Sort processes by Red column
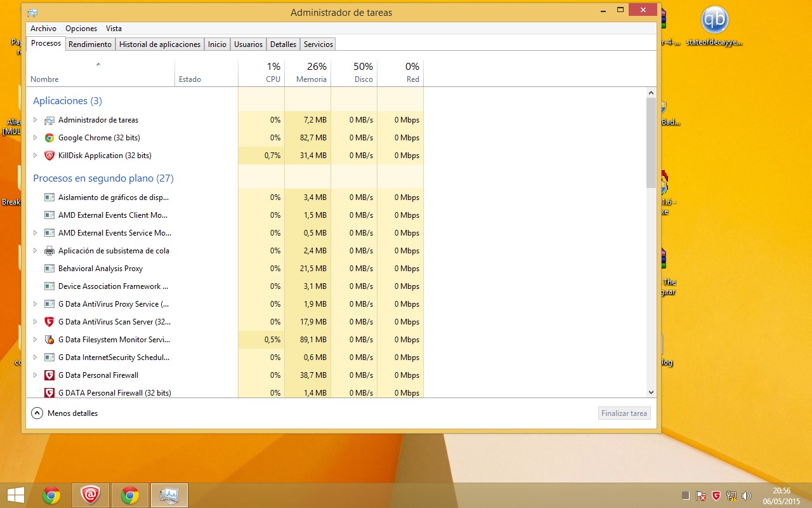Viewport: 812px width, 508px height. [x=400, y=73]
